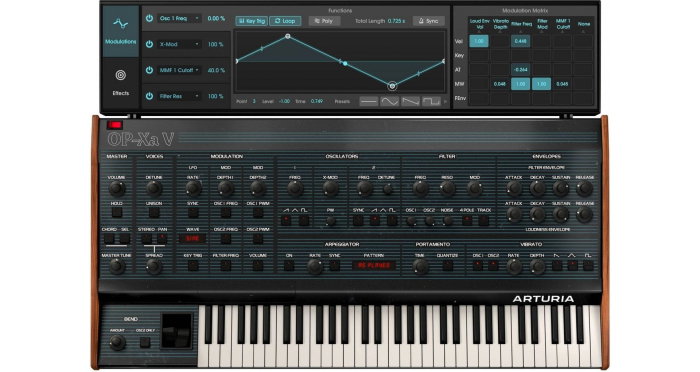Viewport: 700px width, 372px height.
Task: Click the Filter Envelope Attack knob
Action: [x=514, y=188]
